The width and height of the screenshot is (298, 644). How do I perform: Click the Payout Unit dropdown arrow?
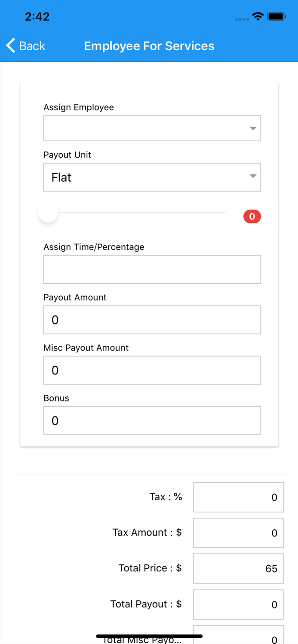tap(253, 176)
